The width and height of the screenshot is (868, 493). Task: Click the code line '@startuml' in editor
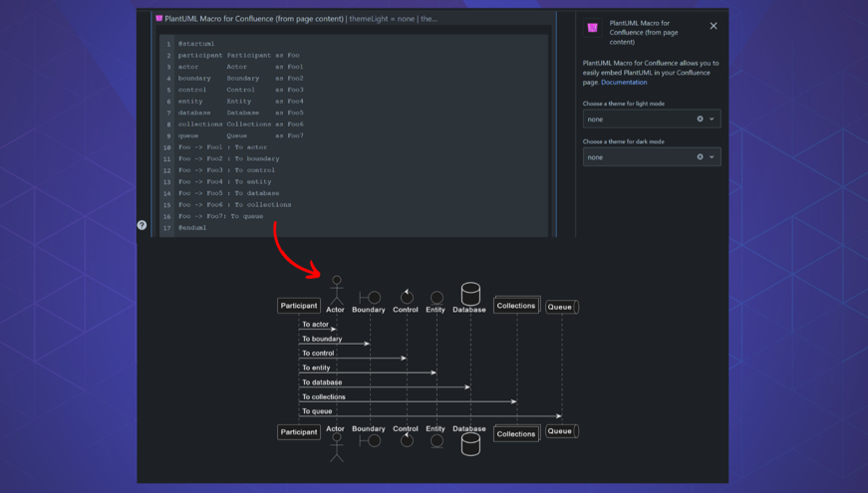196,44
